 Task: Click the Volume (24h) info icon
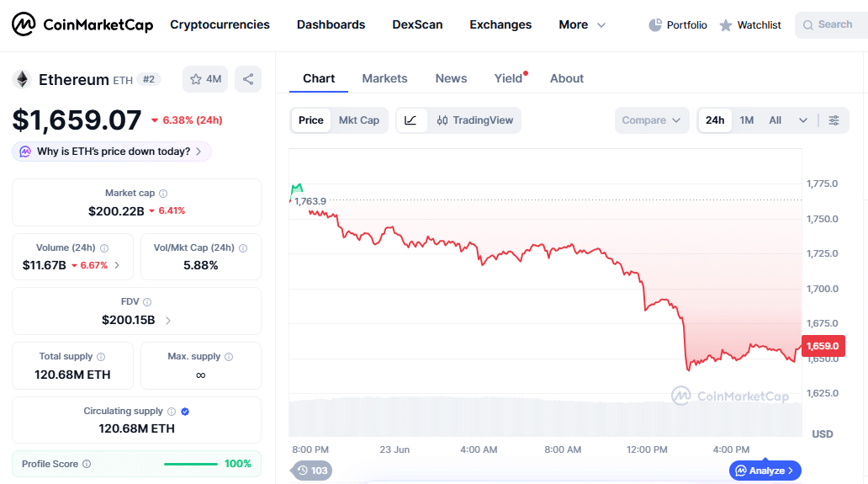104,248
